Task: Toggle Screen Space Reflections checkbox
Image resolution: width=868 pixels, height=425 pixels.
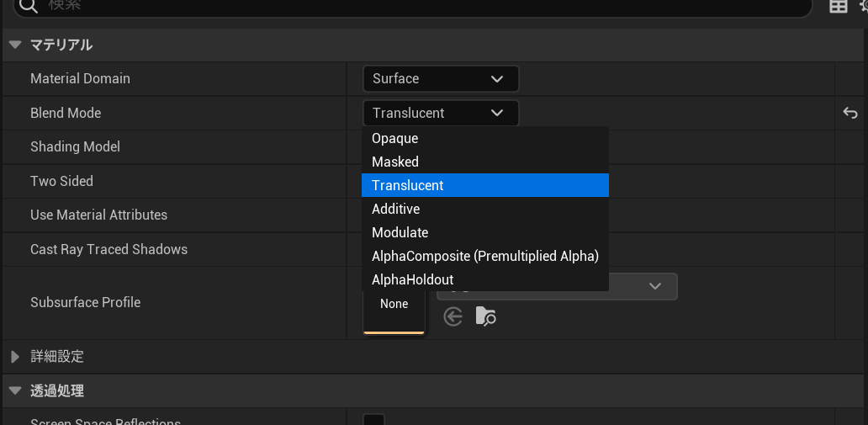Action: click(x=373, y=421)
